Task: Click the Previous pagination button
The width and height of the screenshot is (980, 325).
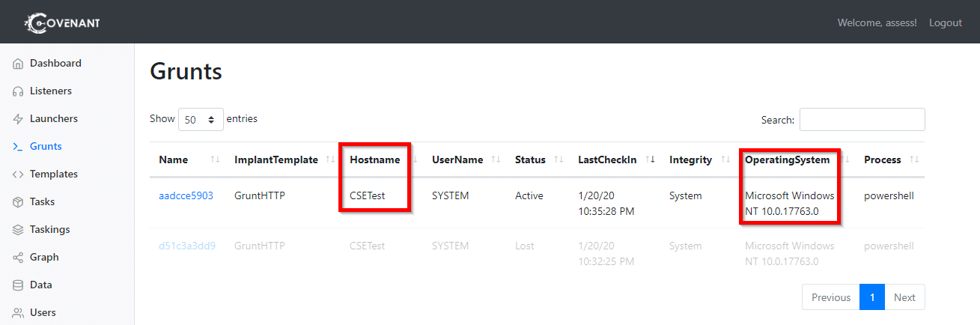Action: (831, 297)
